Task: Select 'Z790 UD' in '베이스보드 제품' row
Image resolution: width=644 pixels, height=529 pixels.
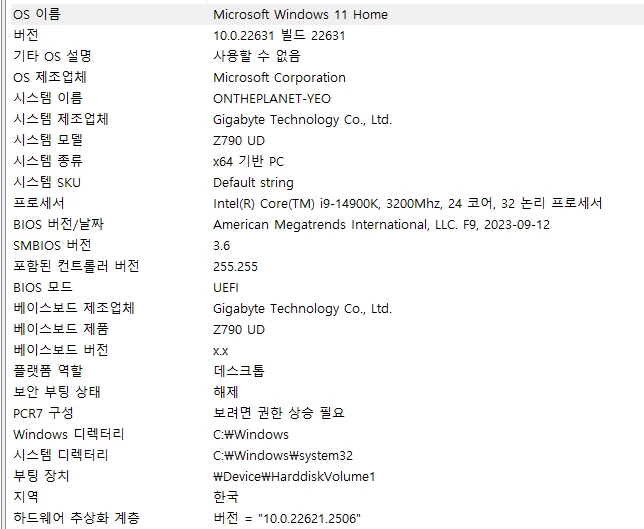Action: pos(239,329)
